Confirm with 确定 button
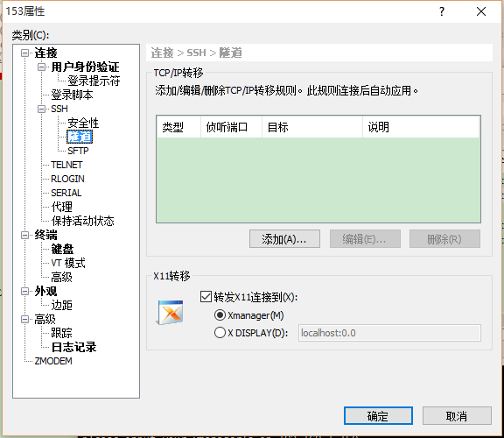Viewport: 504px width, 438px height. (x=378, y=416)
